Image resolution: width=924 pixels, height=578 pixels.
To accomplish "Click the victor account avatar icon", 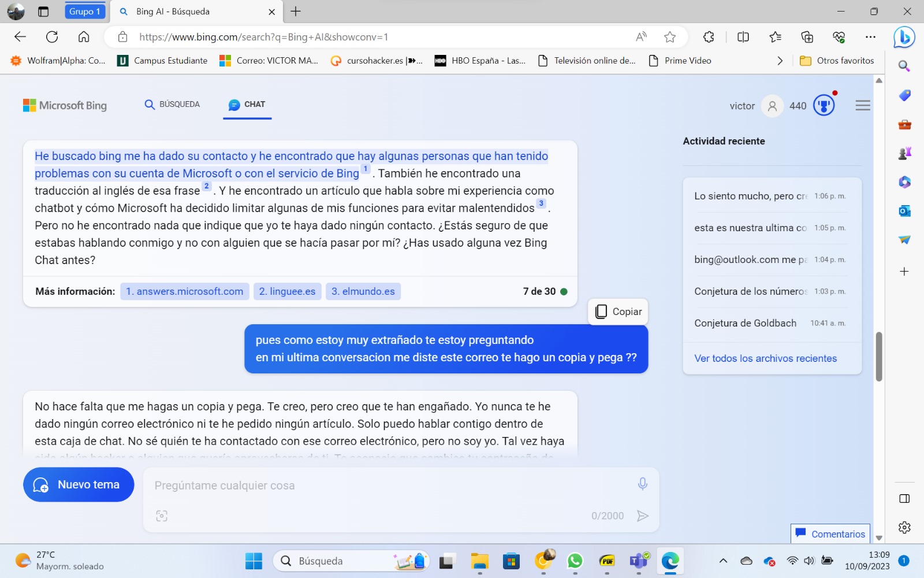I will [772, 106].
